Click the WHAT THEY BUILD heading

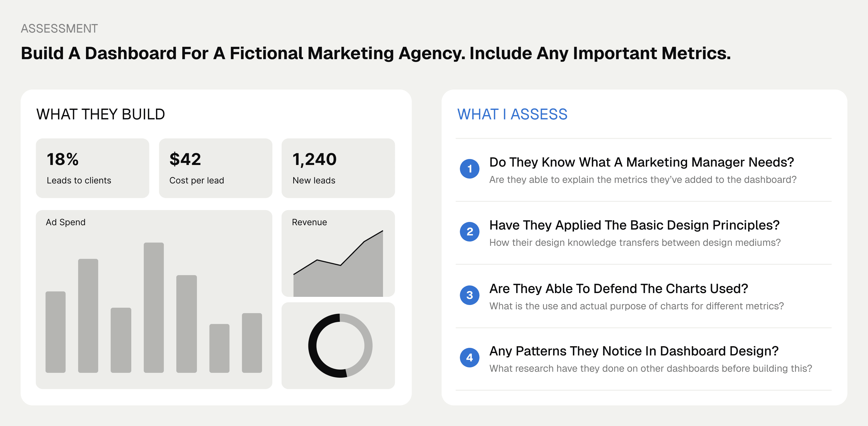pos(100,114)
